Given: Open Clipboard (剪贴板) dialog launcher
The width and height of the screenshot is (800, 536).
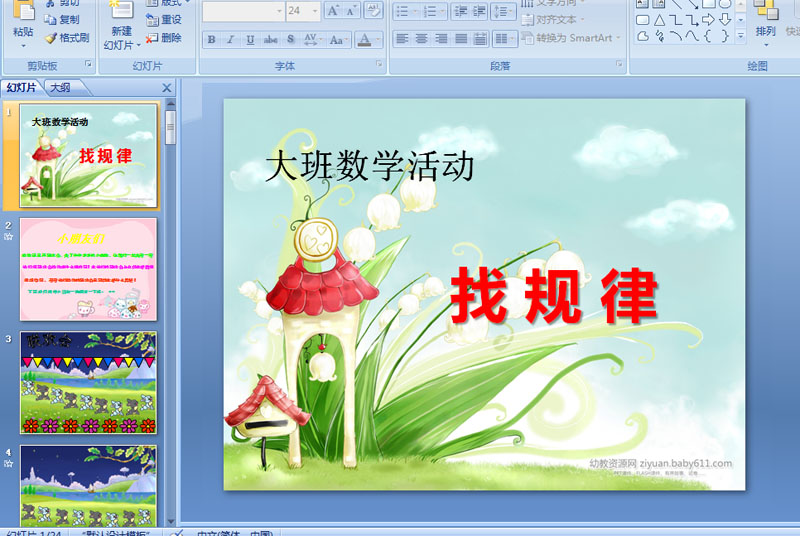Looking at the screenshot, I should click(88, 64).
